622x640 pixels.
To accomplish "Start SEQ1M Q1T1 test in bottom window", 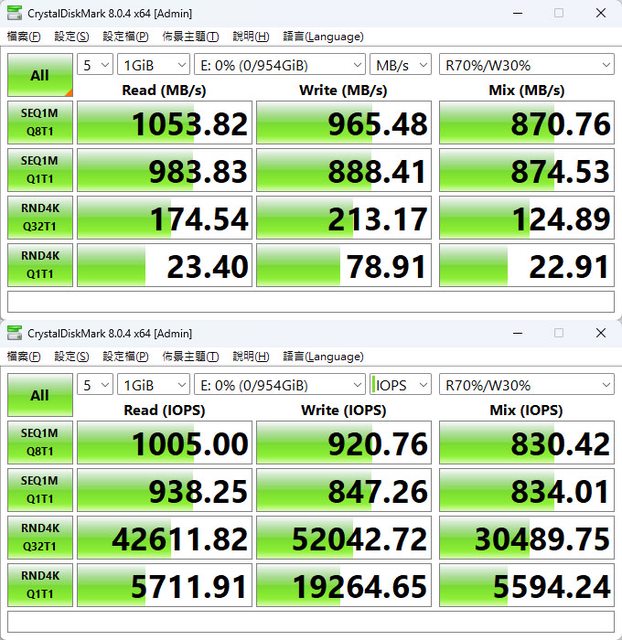I will 40,490.
